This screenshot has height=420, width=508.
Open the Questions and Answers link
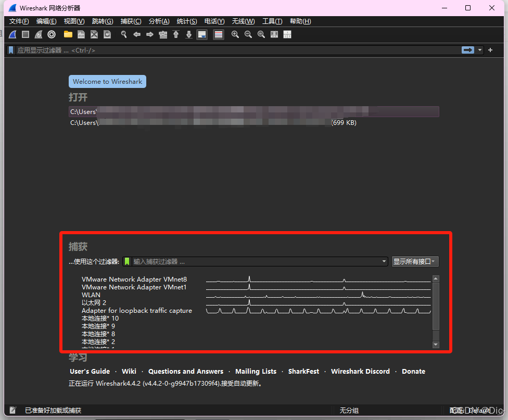tap(186, 372)
